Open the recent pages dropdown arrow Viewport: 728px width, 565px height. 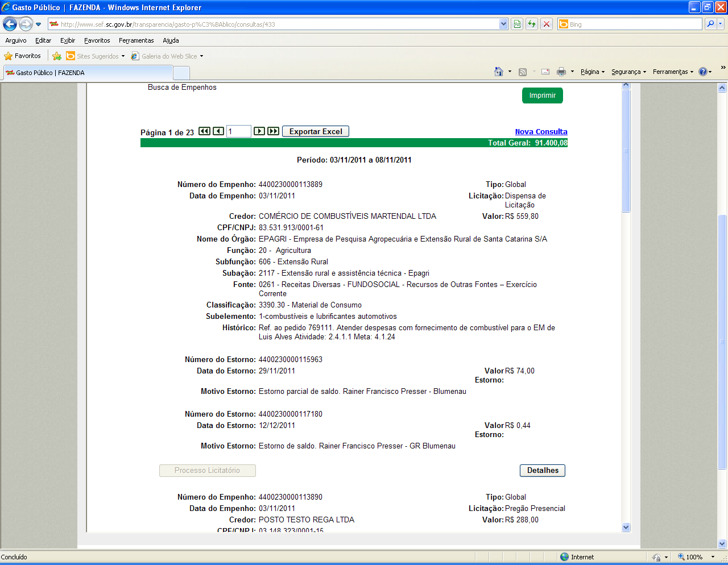pos(38,24)
